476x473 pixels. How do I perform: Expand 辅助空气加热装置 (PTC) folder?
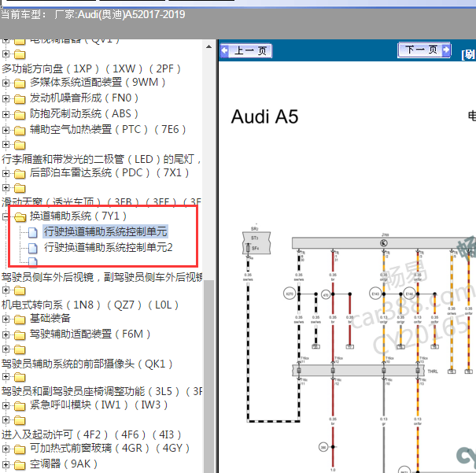6,130
